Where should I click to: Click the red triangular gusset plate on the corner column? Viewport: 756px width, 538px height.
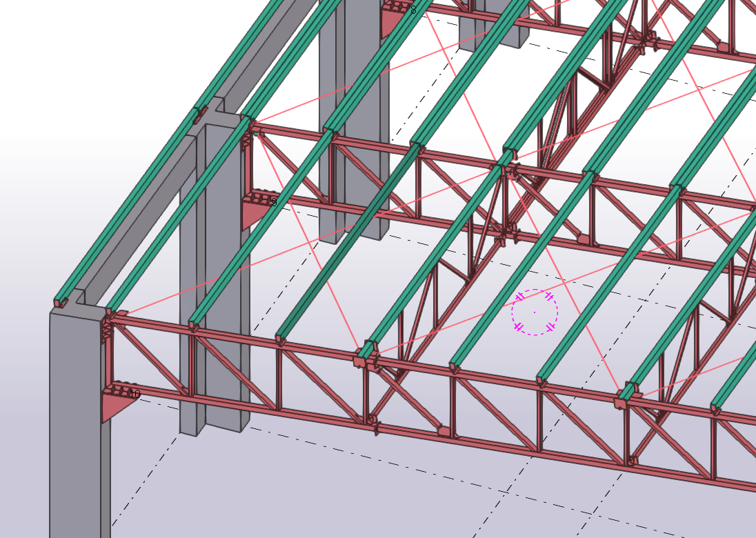click(117, 407)
